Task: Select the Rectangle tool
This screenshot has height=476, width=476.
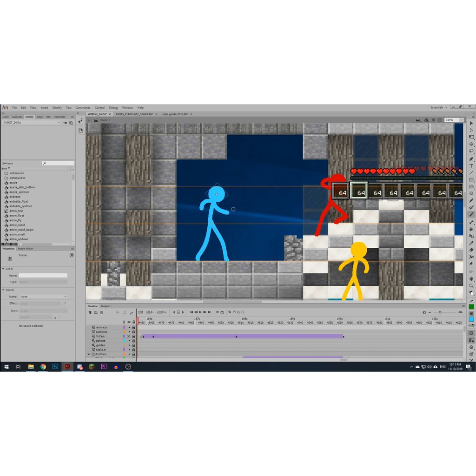Action: (471, 179)
